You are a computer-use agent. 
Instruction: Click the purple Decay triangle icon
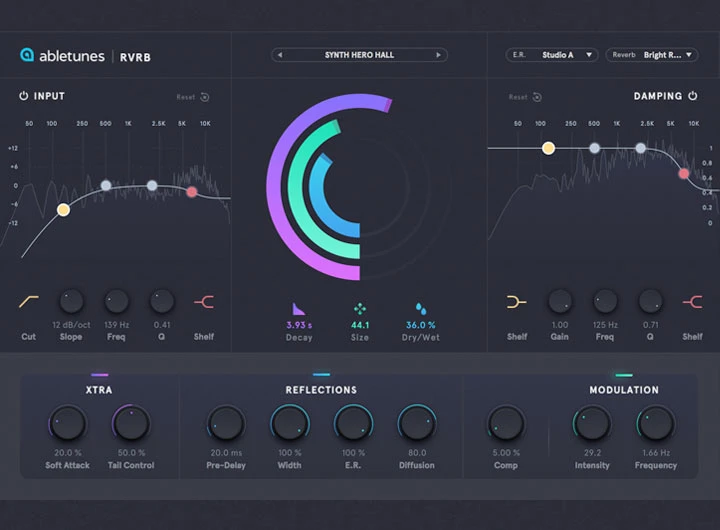(298, 309)
